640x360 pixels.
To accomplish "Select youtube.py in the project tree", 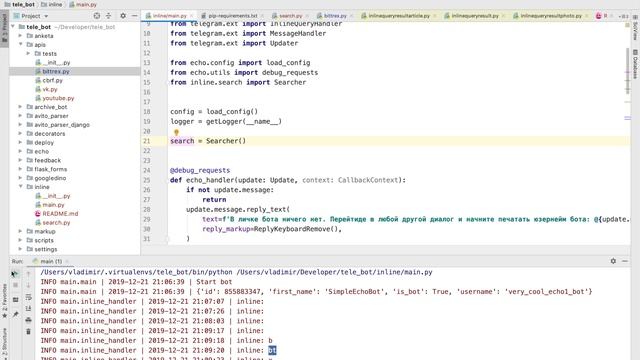I will pos(58,98).
